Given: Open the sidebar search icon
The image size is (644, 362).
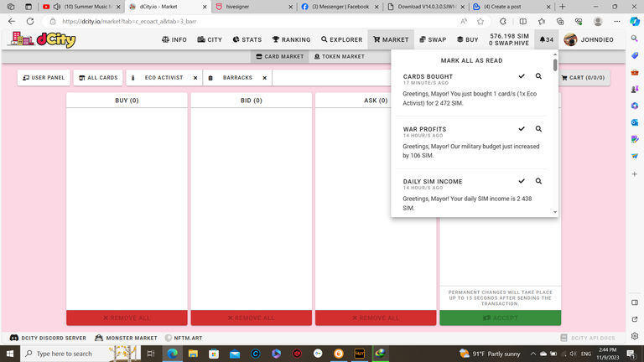Looking at the screenshot, I should click(635, 39).
